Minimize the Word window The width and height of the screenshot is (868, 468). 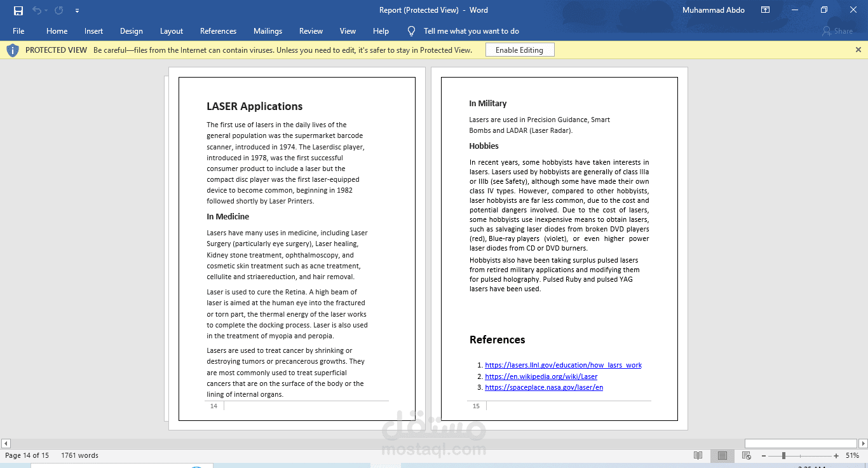[x=795, y=10]
